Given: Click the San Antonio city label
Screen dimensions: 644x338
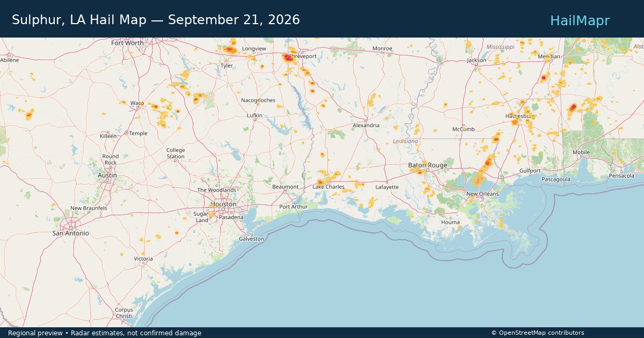Looking at the screenshot, I should coord(70,233).
